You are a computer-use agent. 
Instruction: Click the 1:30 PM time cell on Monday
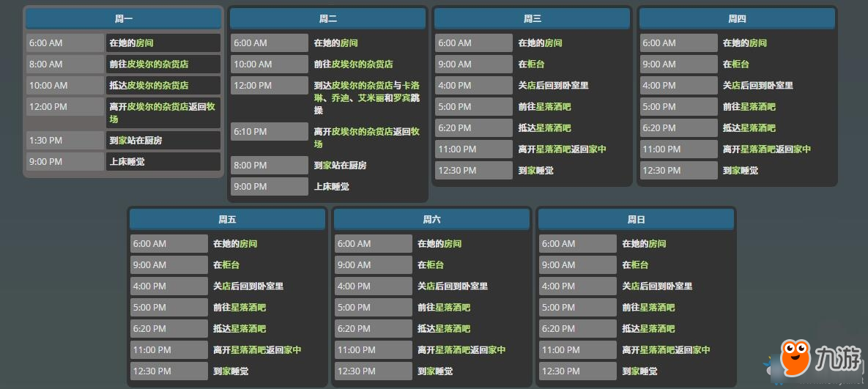[64, 140]
